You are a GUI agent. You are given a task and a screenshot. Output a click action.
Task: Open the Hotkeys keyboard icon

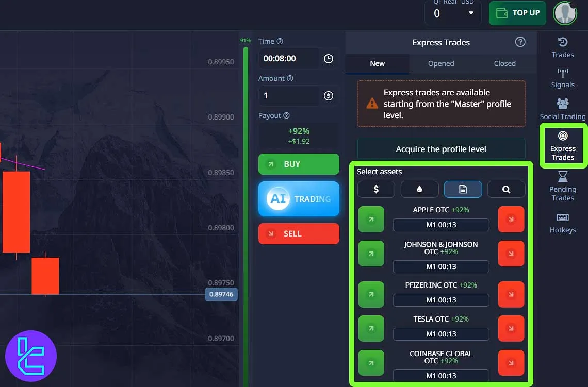(x=562, y=218)
